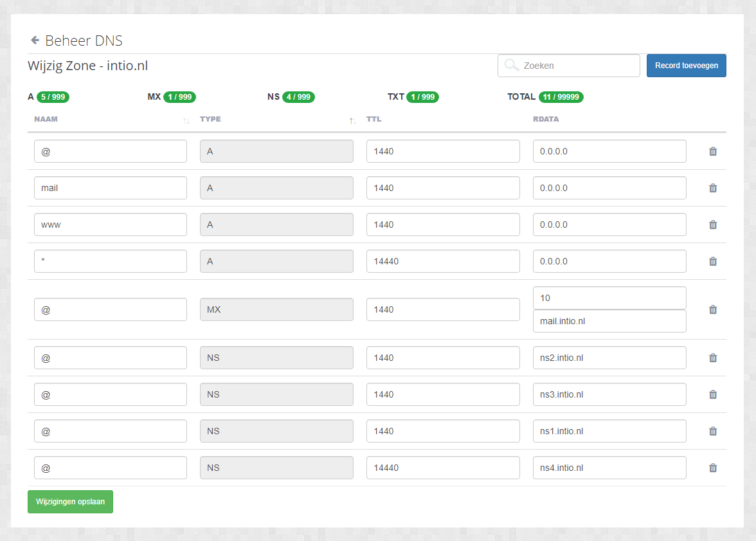756x541 pixels.
Task: Edit TTL 1440 of the ns3 record
Action: coord(443,395)
